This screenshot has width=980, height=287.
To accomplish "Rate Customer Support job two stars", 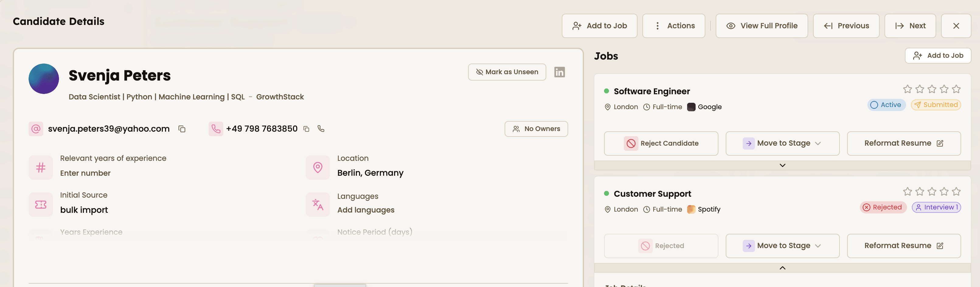I will tap(919, 191).
